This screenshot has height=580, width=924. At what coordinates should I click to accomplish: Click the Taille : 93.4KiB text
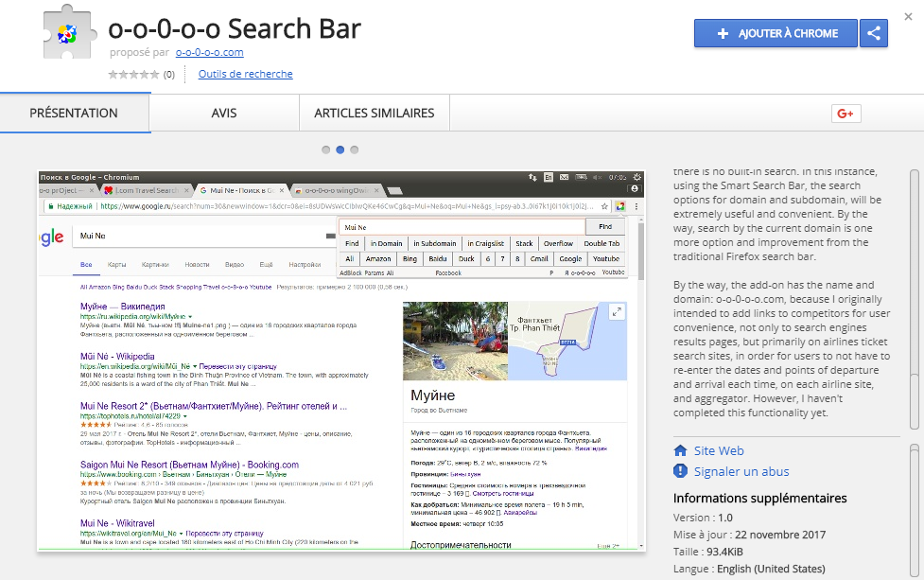pos(707,552)
